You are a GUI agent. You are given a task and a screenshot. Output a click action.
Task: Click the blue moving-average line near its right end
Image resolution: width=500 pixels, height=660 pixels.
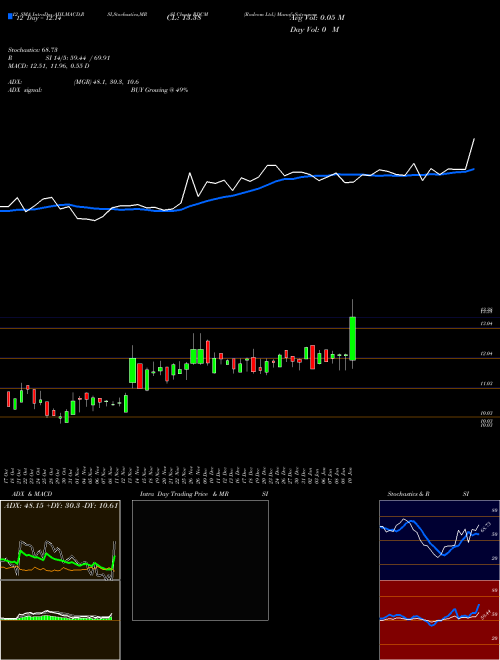coord(471,170)
